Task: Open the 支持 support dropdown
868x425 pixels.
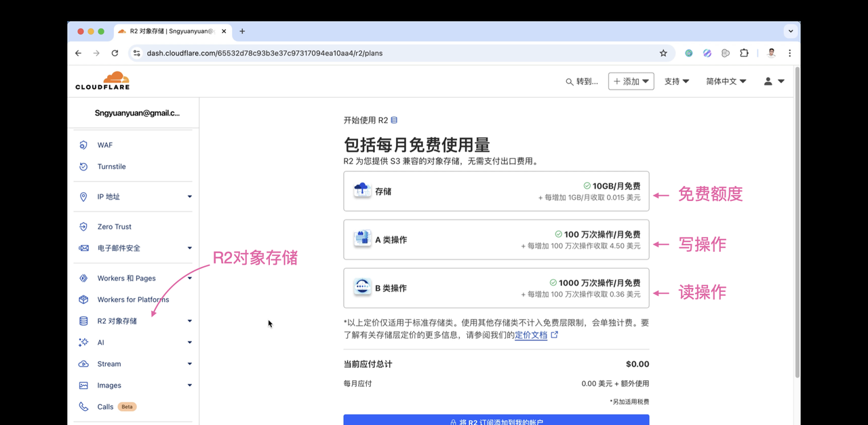Action: 675,81
